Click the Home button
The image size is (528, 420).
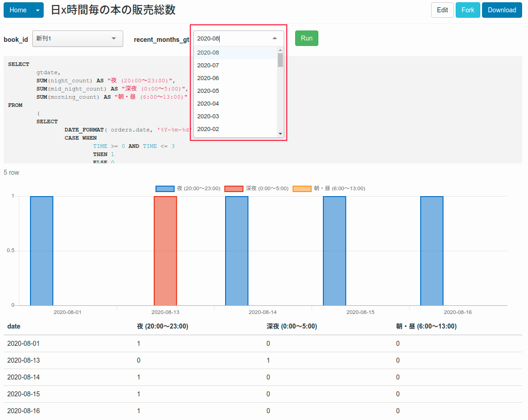(18, 10)
